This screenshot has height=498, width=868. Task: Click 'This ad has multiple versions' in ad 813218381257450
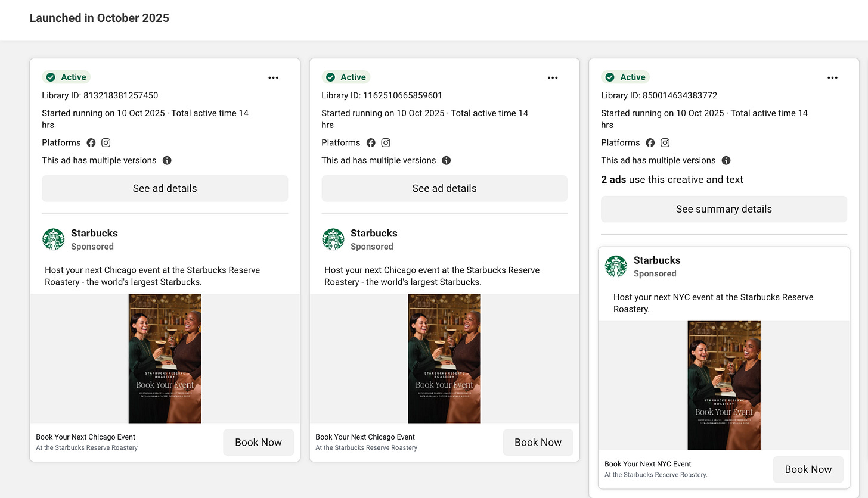pos(99,160)
